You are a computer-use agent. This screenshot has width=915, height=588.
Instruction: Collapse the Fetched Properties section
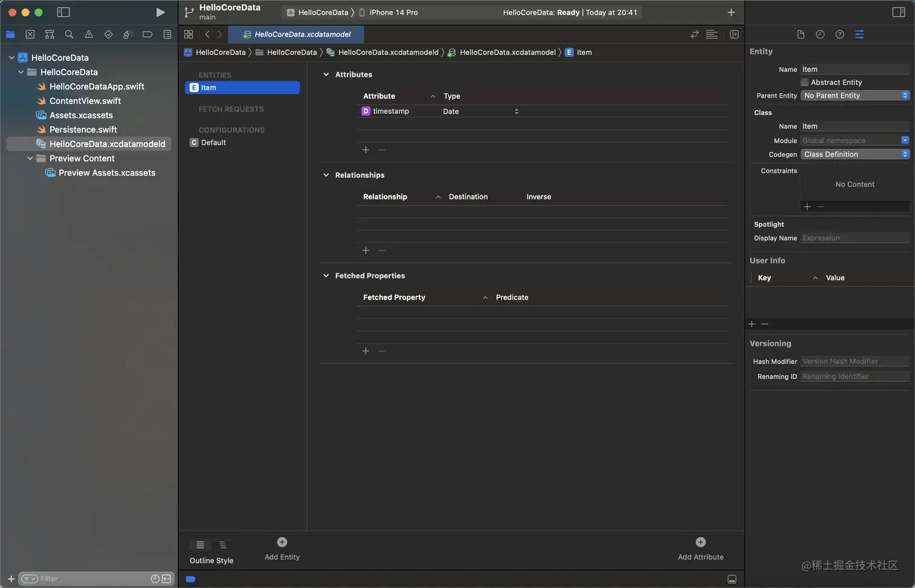(x=326, y=275)
